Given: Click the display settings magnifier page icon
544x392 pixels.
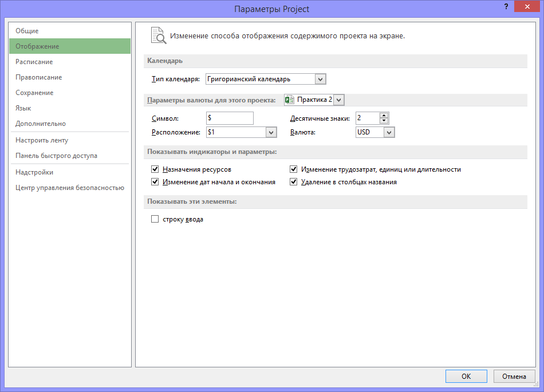Looking at the screenshot, I should (158, 35).
